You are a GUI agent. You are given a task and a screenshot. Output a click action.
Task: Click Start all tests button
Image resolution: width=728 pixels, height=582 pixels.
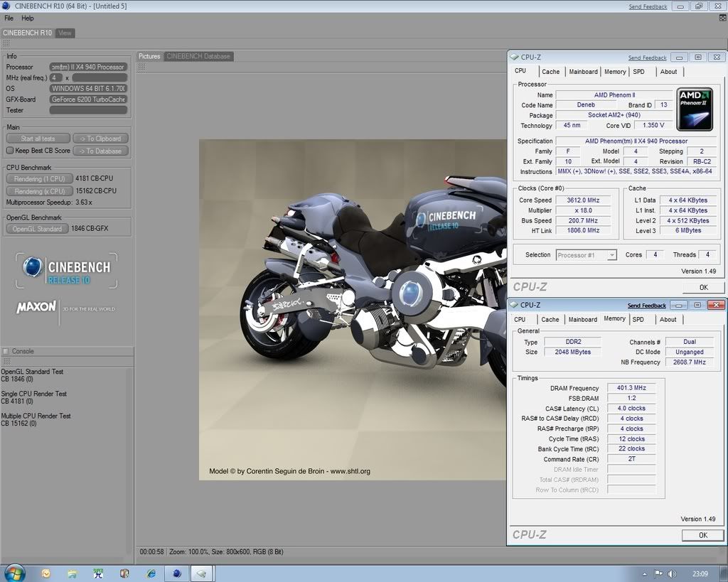[38, 139]
